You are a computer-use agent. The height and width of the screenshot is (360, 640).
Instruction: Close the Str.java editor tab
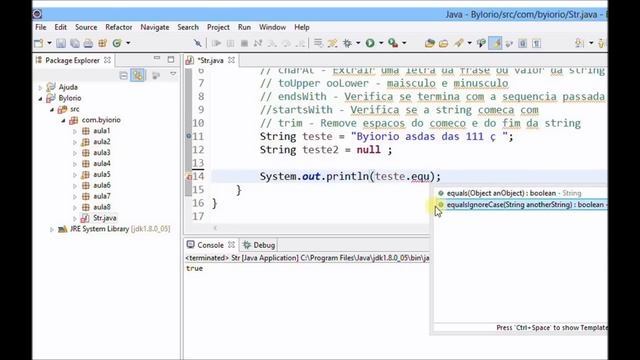(231, 60)
